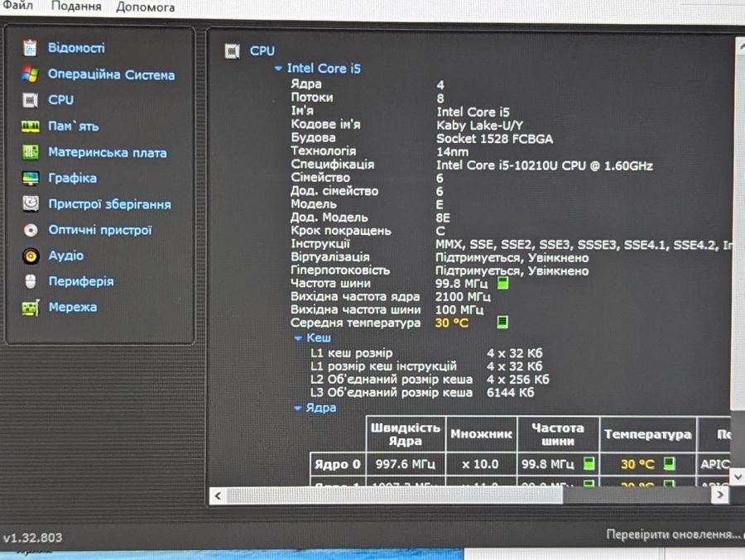Viewport: 745px width, 560px height.
Task: Click the 2100 МГц core frequency value
Action: point(463,297)
